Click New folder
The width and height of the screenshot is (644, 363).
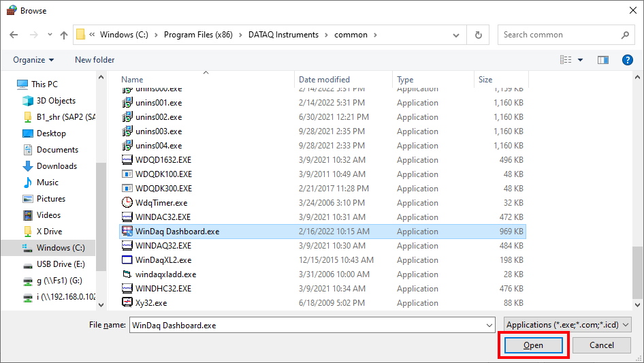click(x=95, y=60)
